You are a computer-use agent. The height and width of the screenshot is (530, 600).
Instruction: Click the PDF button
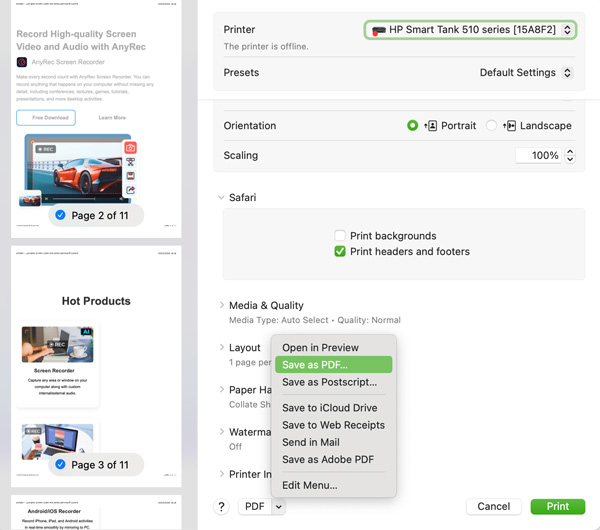[255, 507]
